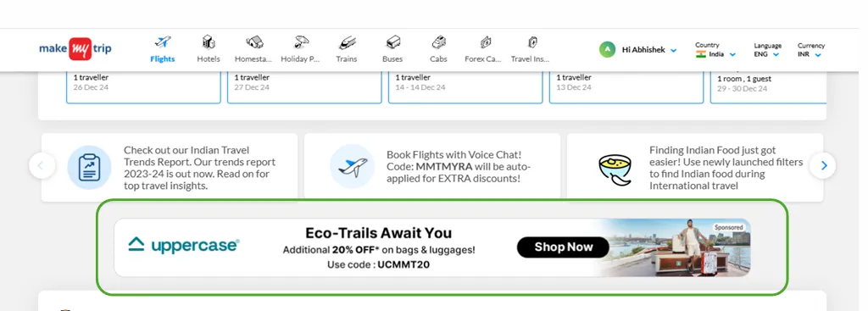
Task: Open the Homestays house icon
Action: [254, 42]
